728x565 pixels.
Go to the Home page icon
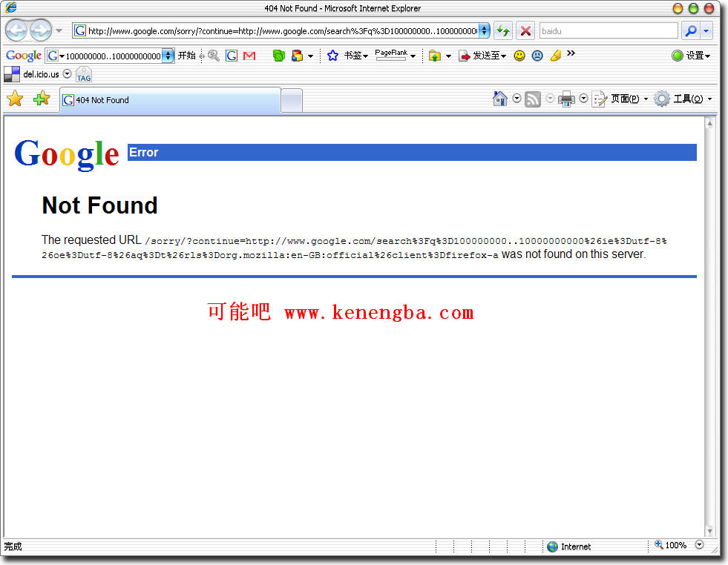500,99
